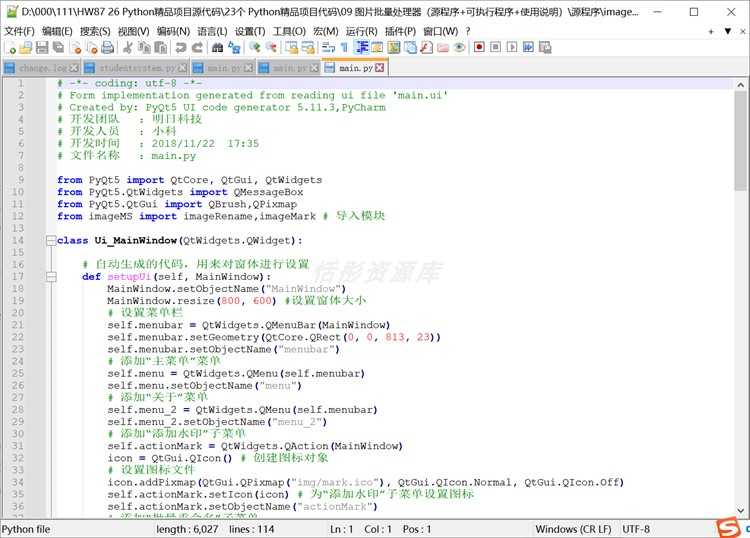Screen dimensions: 750x538
Task: Toggle synchronized vertical scrolling
Action: click(291, 47)
